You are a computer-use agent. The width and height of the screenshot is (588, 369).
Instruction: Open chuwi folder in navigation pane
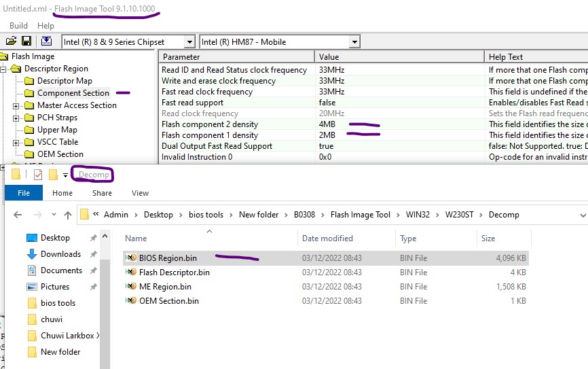pyautogui.click(x=52, y=319)
